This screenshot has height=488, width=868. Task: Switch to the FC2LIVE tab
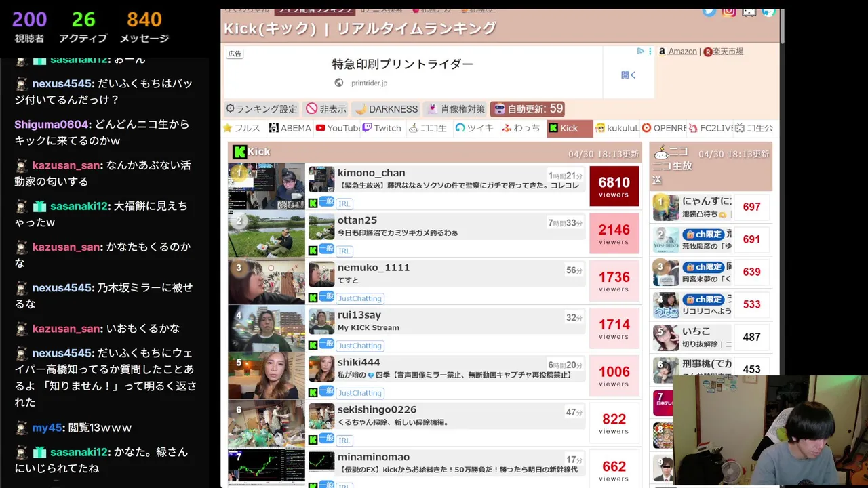click(711, 128)
